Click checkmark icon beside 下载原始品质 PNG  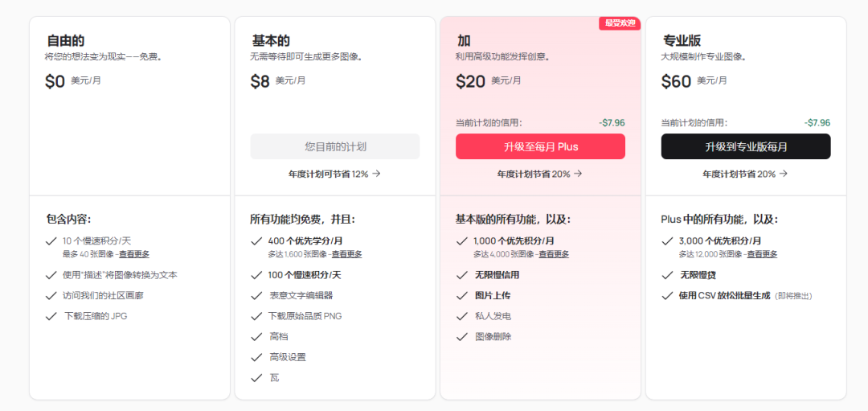pyautogui.click(x=256, y=316)
